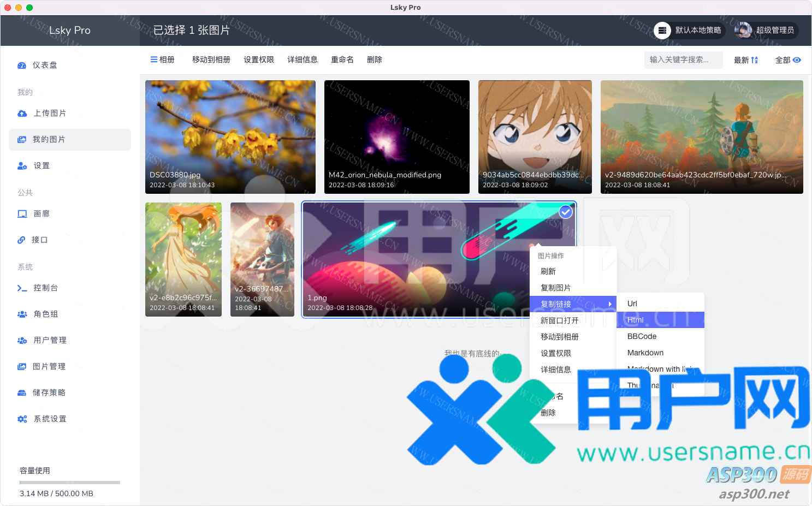This screenshot has width=812, height=506.
Task: Select the M42_orion_nebula_modified.png thumbnail
Action: pos(397,137)
